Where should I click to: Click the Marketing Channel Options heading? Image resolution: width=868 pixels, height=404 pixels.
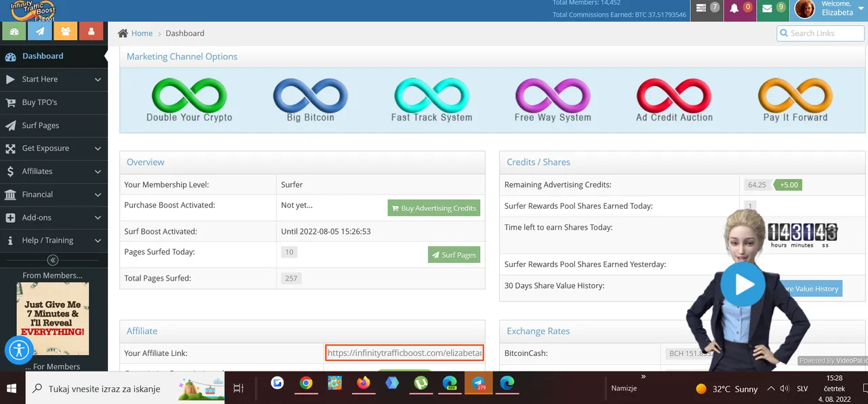pos(182,56)
